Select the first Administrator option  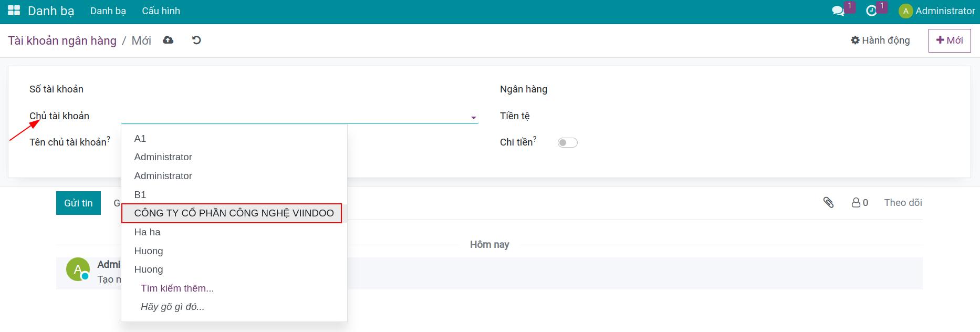pyautogui.click(x=234, y=157)
